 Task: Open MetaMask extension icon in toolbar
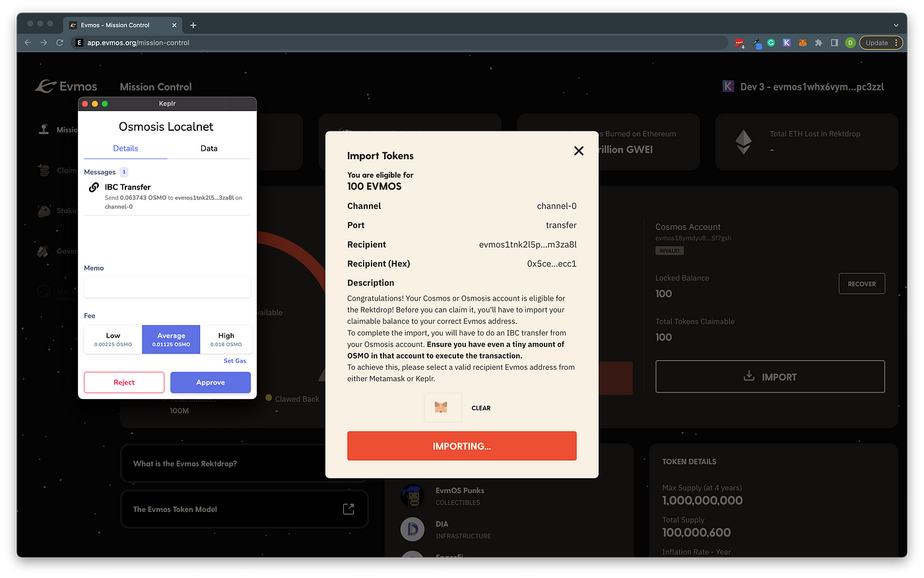(x=803, y=42)
